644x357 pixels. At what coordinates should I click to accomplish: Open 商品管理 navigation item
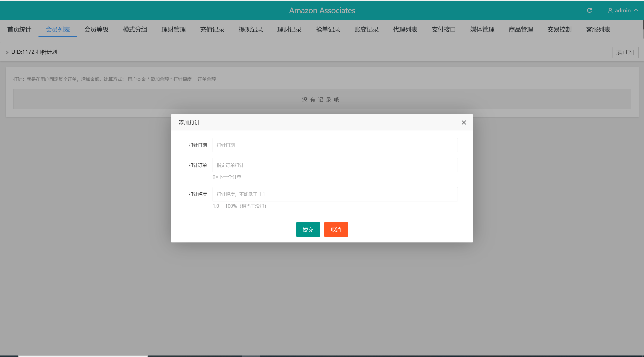pos(521,29)
